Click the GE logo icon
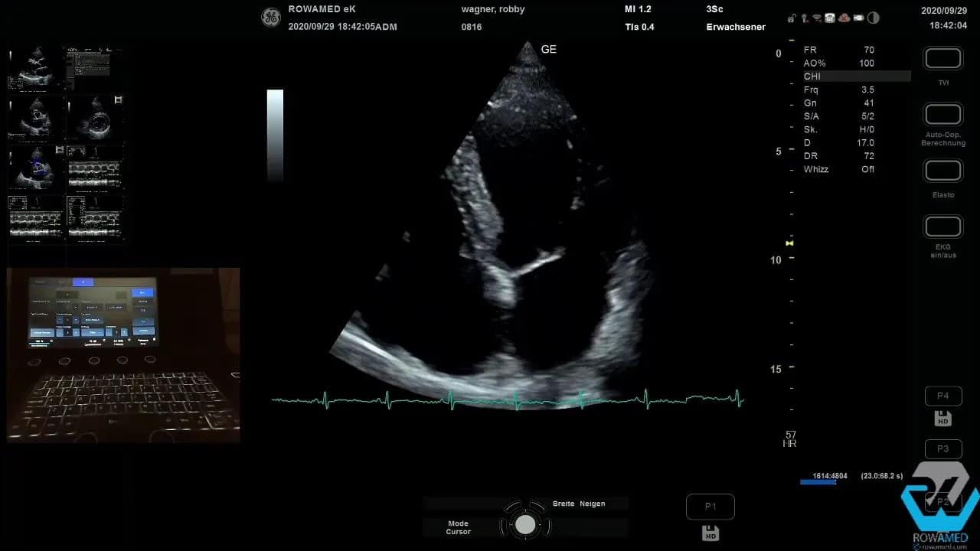Screen dimensions: 980x551 tap(271, 18)
